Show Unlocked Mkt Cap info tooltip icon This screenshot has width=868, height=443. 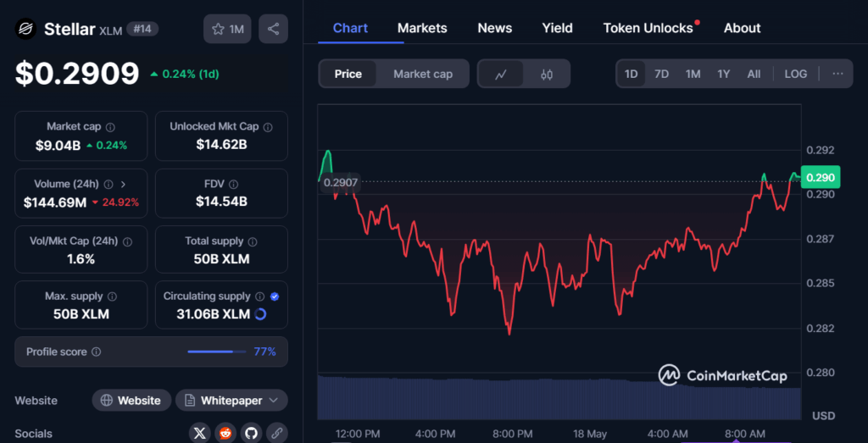click(268, 127)
